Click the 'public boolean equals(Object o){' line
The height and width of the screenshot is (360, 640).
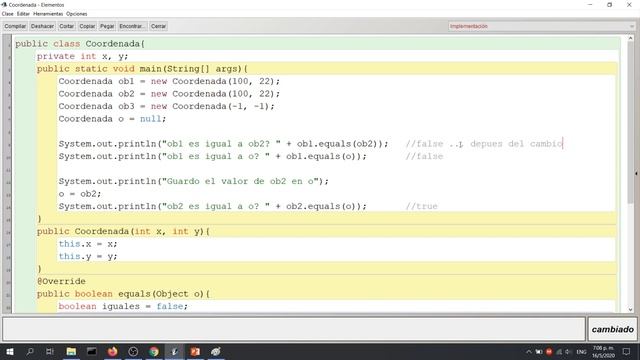pos(123,294)
